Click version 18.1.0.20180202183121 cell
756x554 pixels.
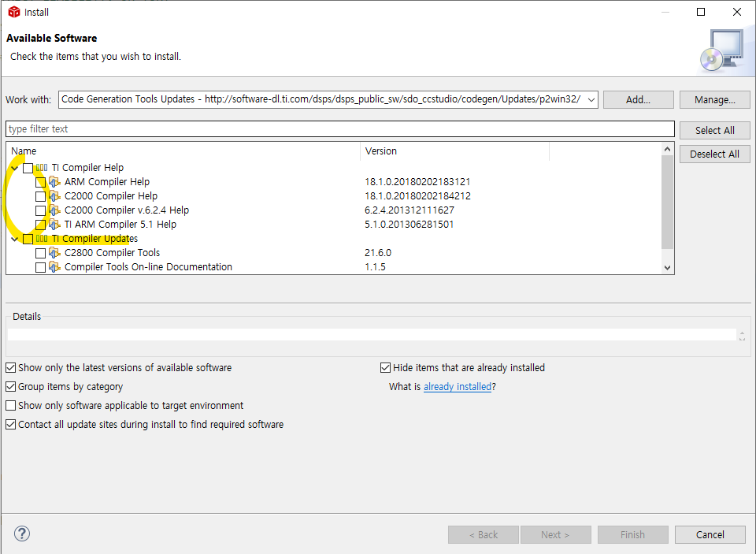point(417,182)
